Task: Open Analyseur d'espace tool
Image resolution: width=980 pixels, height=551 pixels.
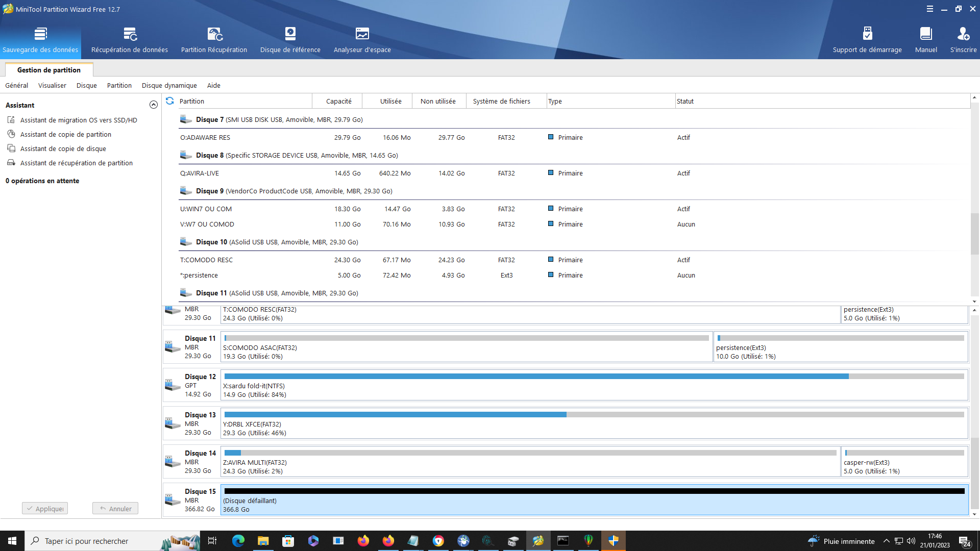Action: click(x=362, y=40)
